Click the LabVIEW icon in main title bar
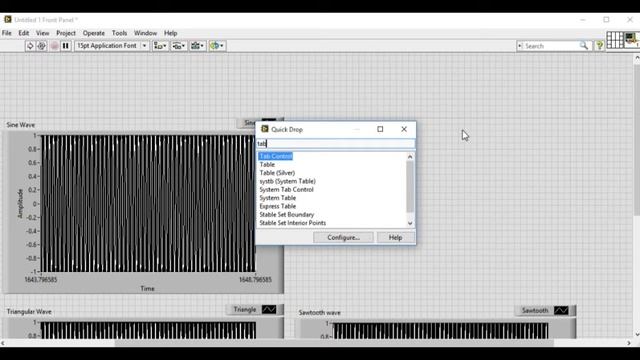This screenshot has height=360, width=640. point(8,19)
